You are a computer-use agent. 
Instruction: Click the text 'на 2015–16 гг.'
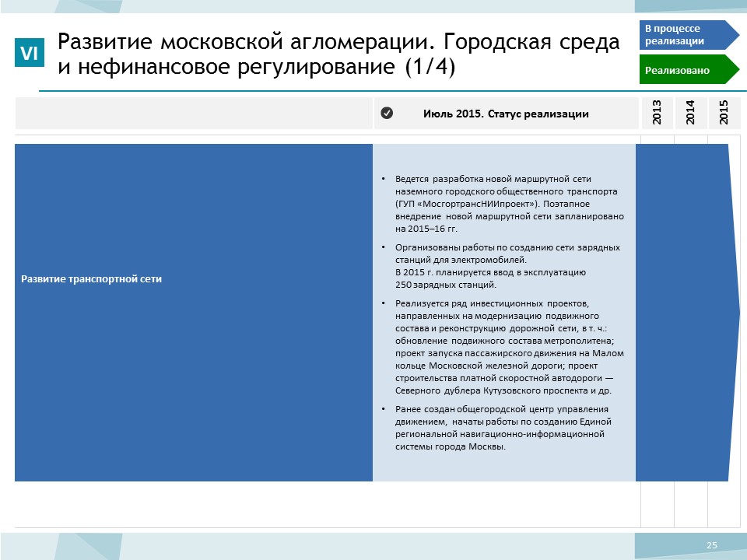(426, 229)
